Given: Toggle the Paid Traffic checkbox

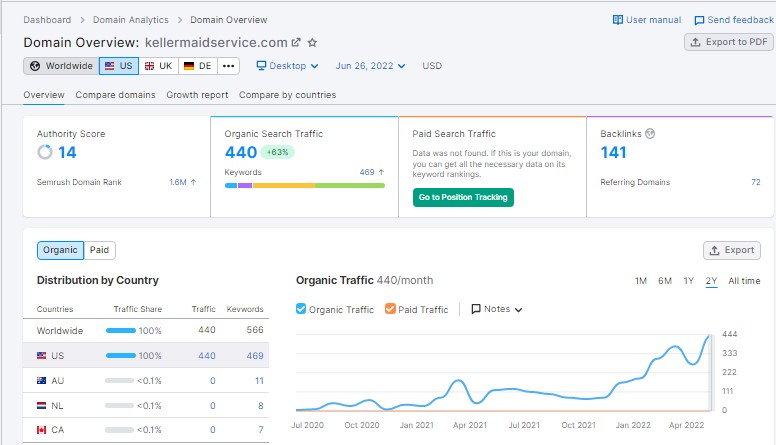Looking at the screenshot, I should pyautogui.click(x=390, y=310).
